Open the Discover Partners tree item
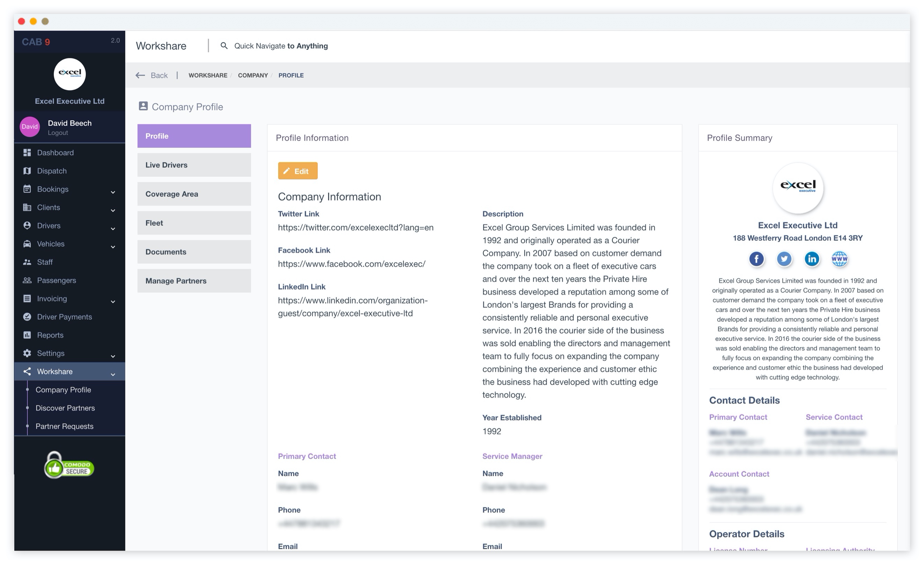This screenshot has height=565, width=924. (65, 407)
